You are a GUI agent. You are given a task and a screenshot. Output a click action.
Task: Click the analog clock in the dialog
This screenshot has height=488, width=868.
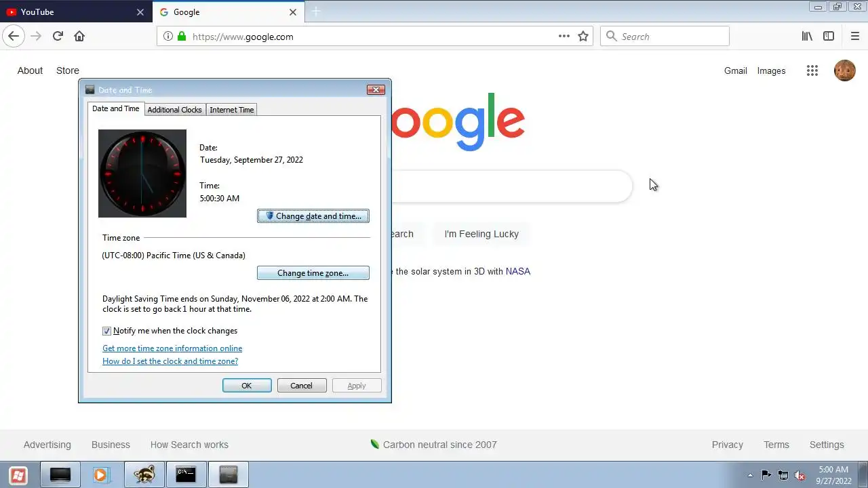click(x=142, y=174)
